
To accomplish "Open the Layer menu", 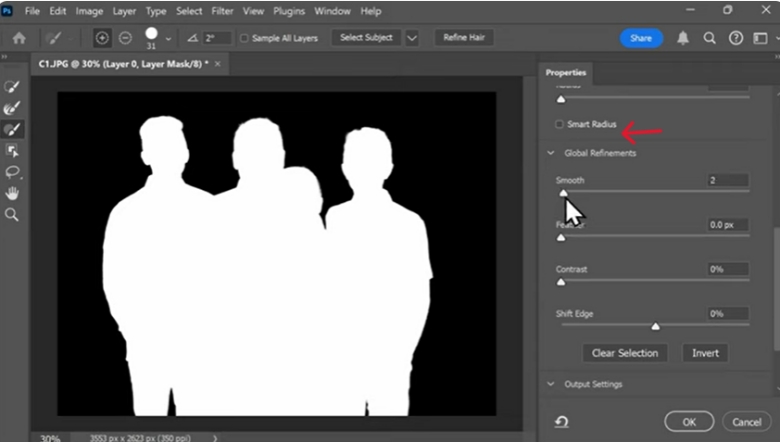I will [x=124, y=11].
